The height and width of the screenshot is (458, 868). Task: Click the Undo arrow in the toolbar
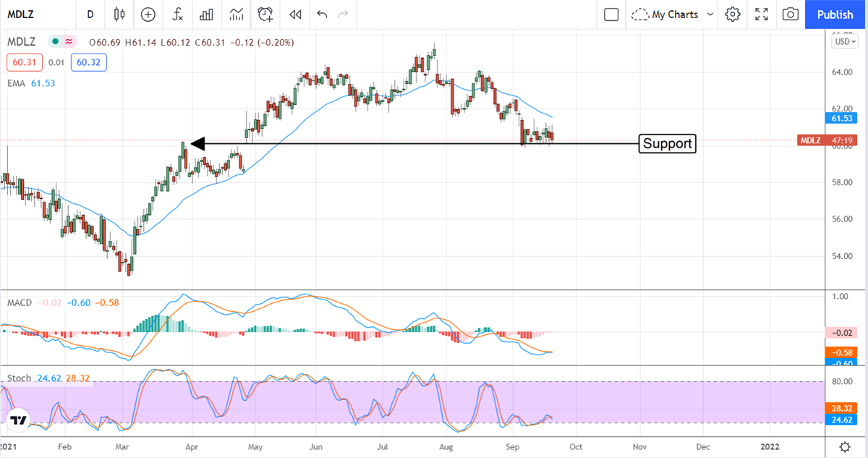click(x=322, y=14)
